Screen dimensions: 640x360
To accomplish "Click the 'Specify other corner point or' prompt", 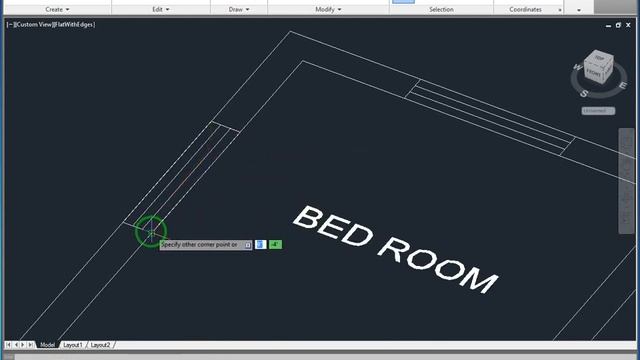I will (x=199, y=244).
